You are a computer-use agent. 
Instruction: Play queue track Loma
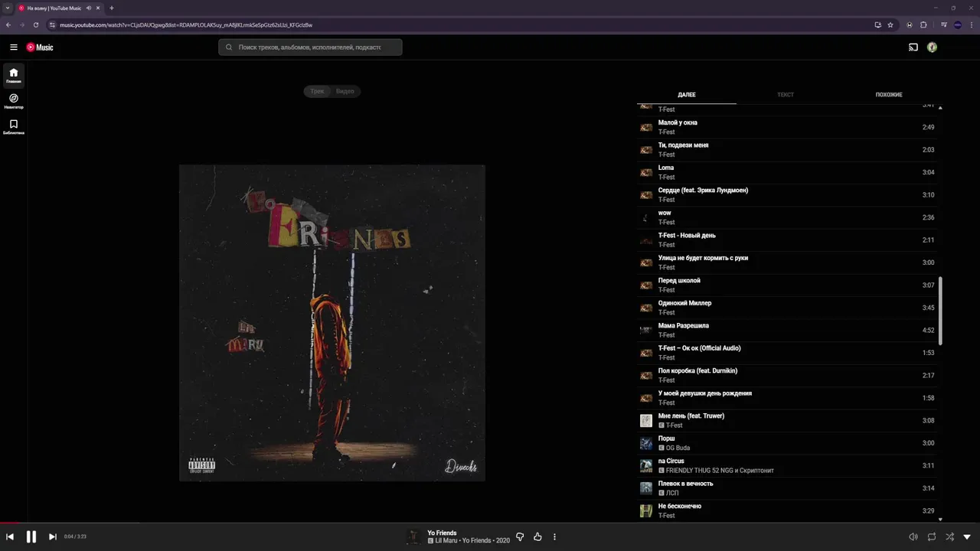coord(788,172)
